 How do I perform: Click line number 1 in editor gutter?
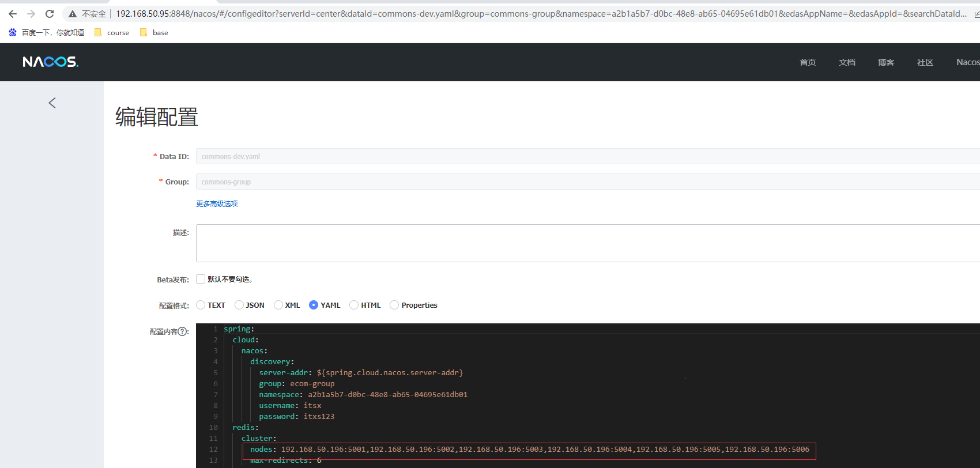pos(216,329)
